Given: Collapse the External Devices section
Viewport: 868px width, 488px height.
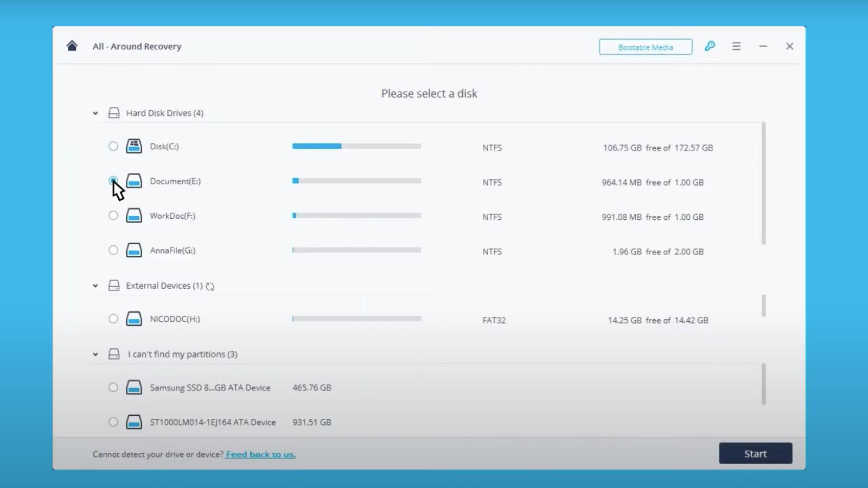Looking at the screenshot, I should click(95, 286).
